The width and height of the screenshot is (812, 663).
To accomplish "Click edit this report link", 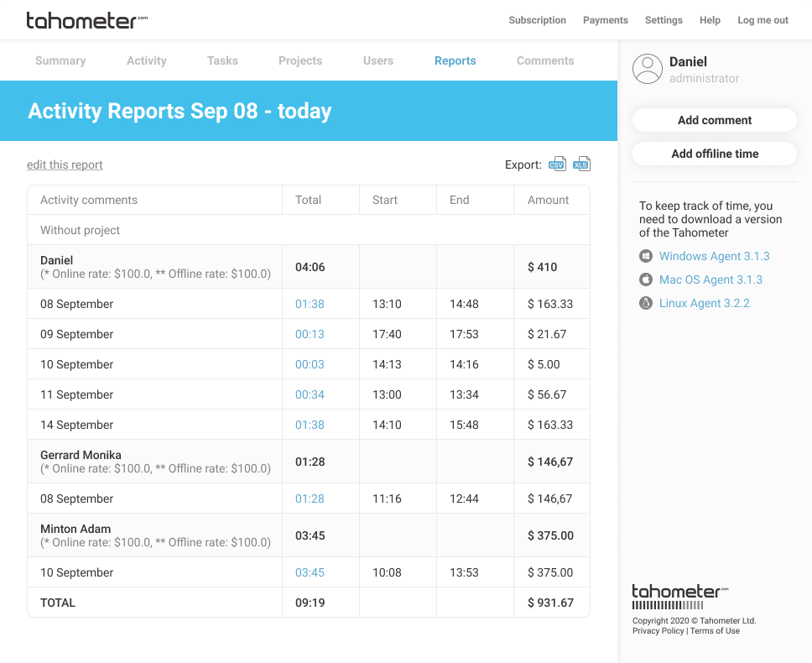I will 65,164.
